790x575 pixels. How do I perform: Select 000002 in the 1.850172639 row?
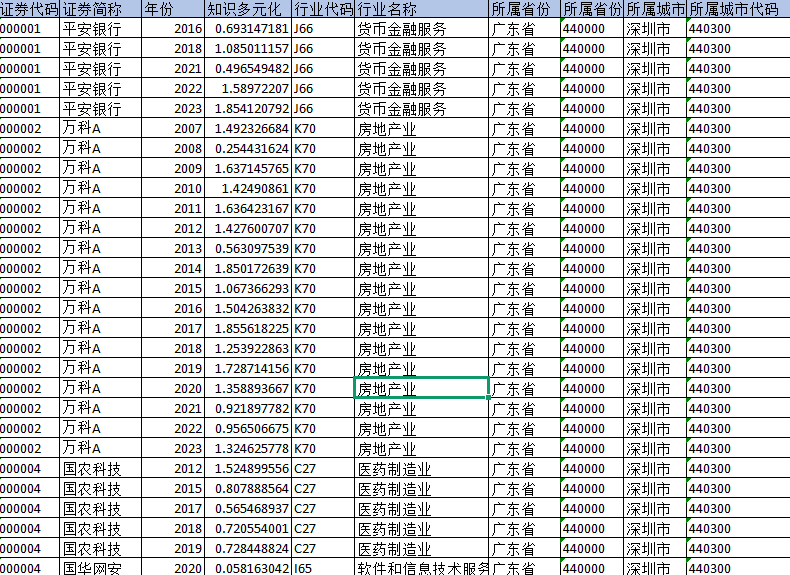(30, 269)
